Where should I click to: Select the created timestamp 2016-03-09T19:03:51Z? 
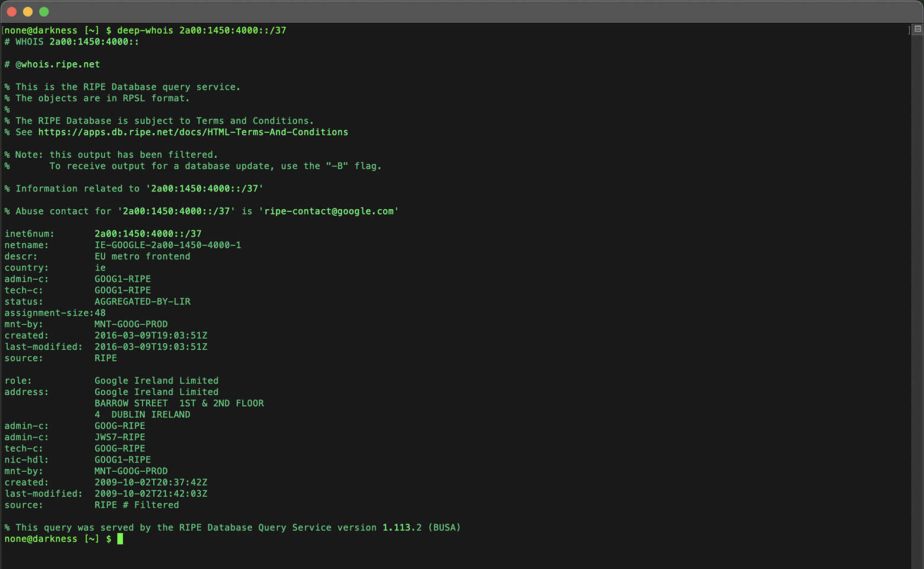(151, 335)
